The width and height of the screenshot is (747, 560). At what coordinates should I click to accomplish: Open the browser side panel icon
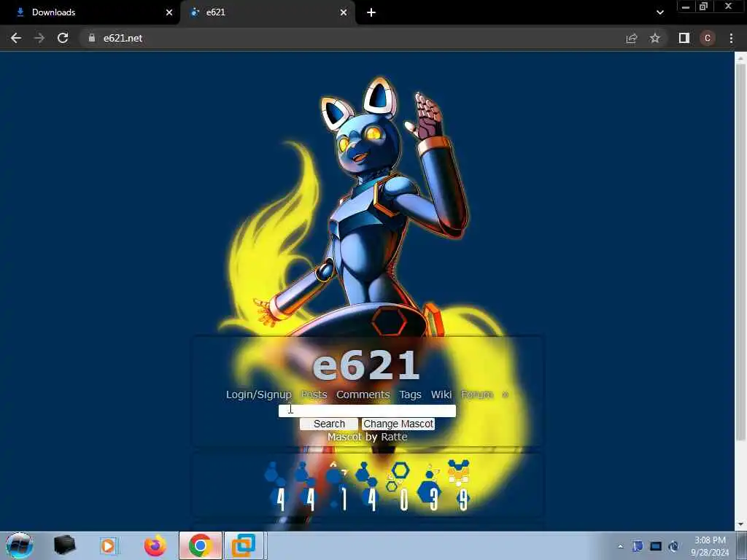(x=684, y=38)
